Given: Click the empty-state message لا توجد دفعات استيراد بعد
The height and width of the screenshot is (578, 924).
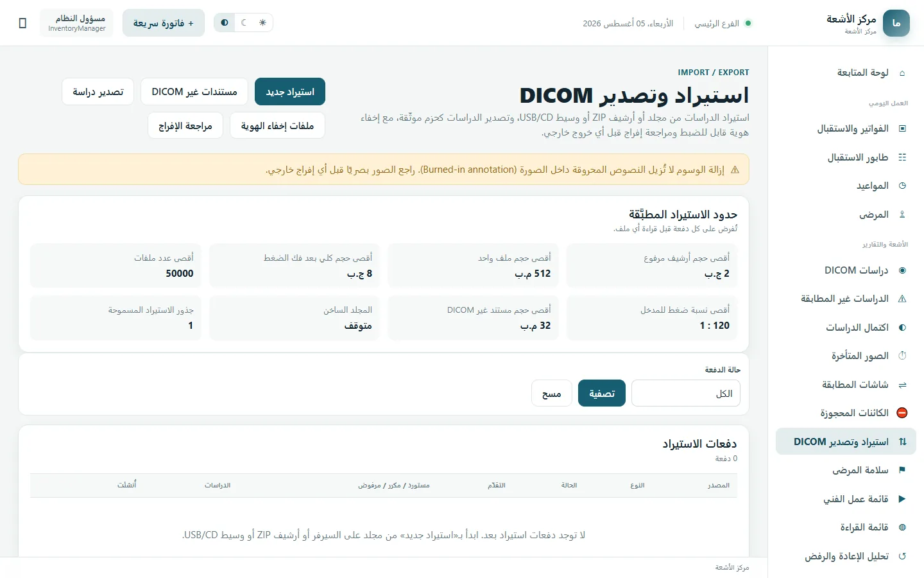Looking at the screenshot, I should click(384, 535).
